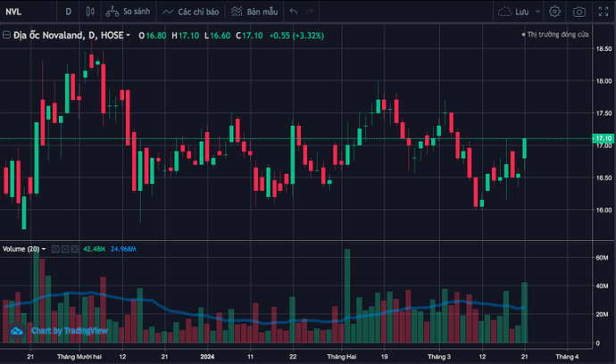
Task: Click the TradingView cloud logo
Action: (17, 331)
